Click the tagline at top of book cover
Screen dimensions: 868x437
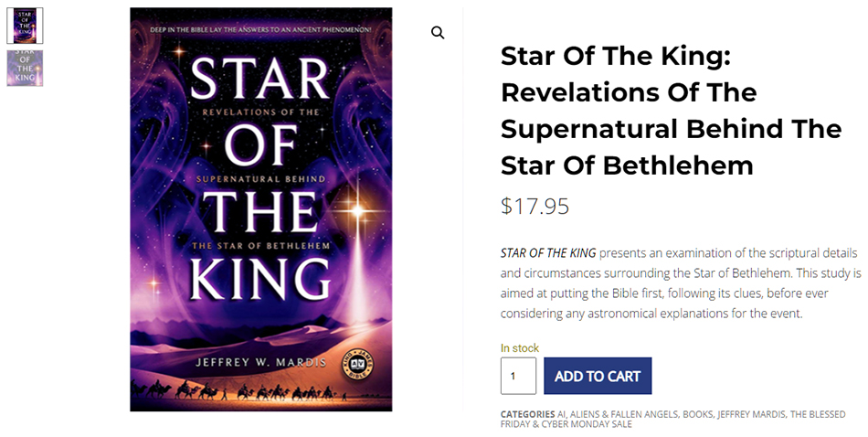click(x=259, y=32)
